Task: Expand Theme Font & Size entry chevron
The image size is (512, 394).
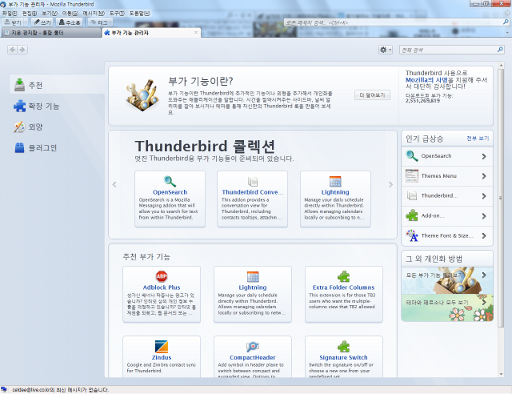Action: pos(484,236)
